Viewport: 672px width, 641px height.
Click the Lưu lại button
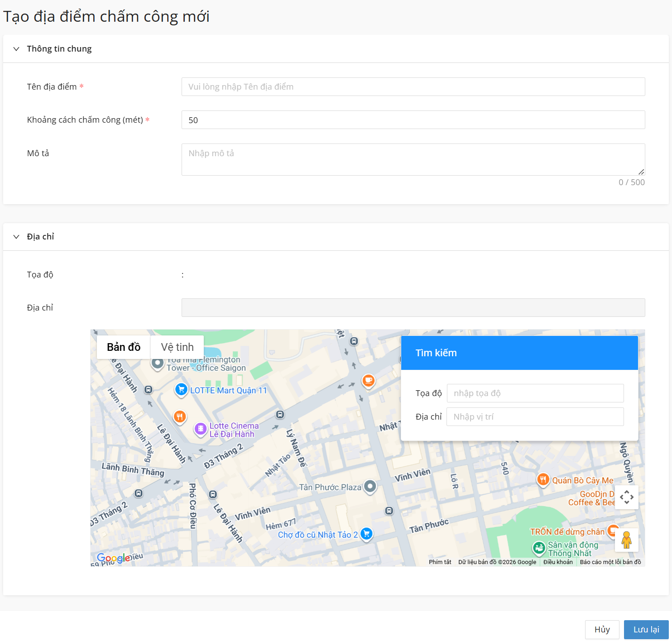[646, 629]
